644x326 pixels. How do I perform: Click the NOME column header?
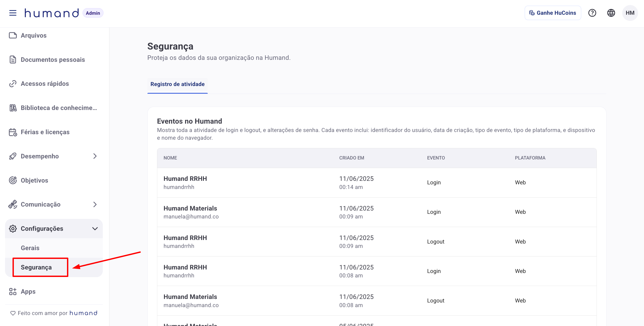pyautogui.click(x=170, y=158)
